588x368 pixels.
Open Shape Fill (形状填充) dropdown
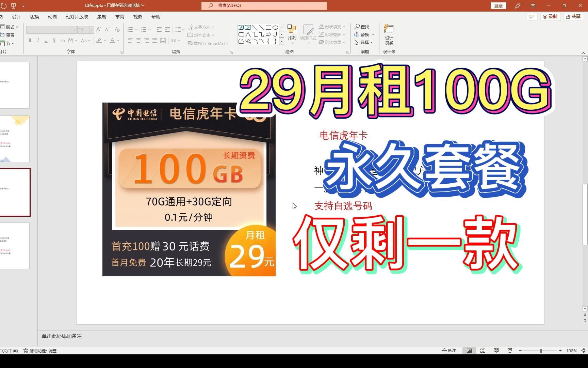coord(332,27)
